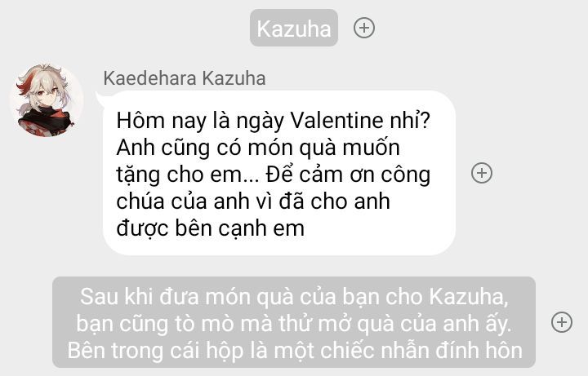Click the word "Kazuha" inside the narration box
The image size is (588, 376).
tap(469, 296)
